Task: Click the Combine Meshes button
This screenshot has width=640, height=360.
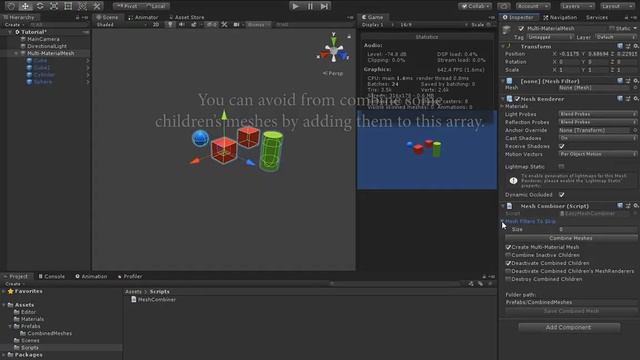Action: [571, 238]
